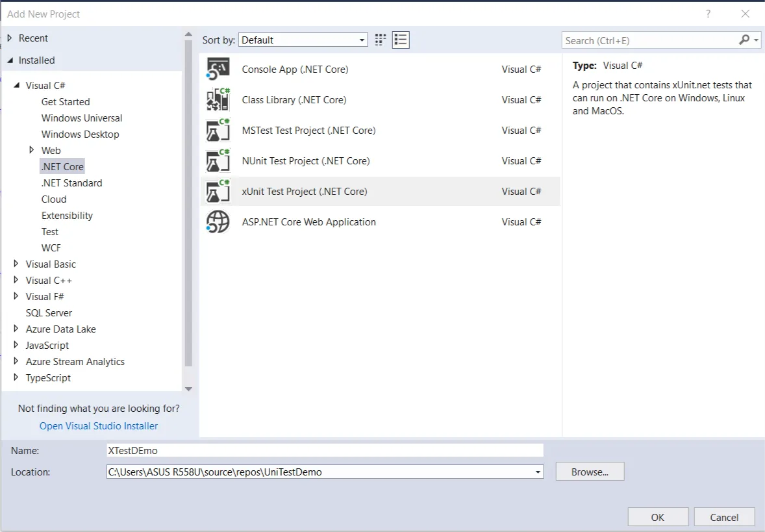765x532 pixels.
Task: Click the xUnit Test Project template icon
Action: [218, 192]
